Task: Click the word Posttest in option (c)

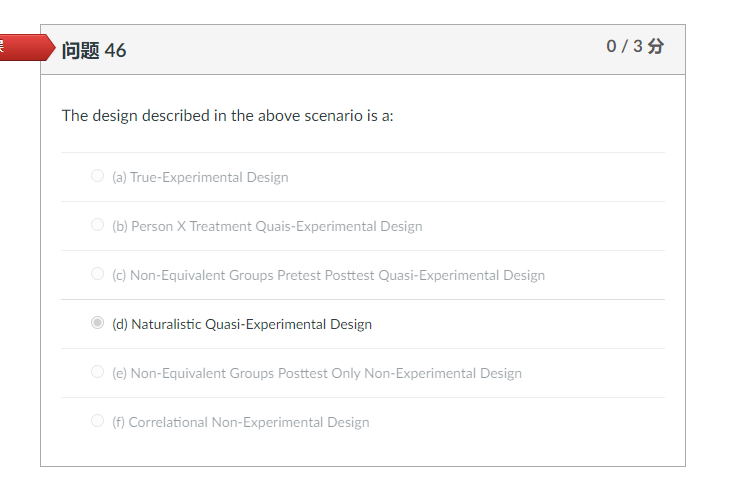Action: point(349,275)
